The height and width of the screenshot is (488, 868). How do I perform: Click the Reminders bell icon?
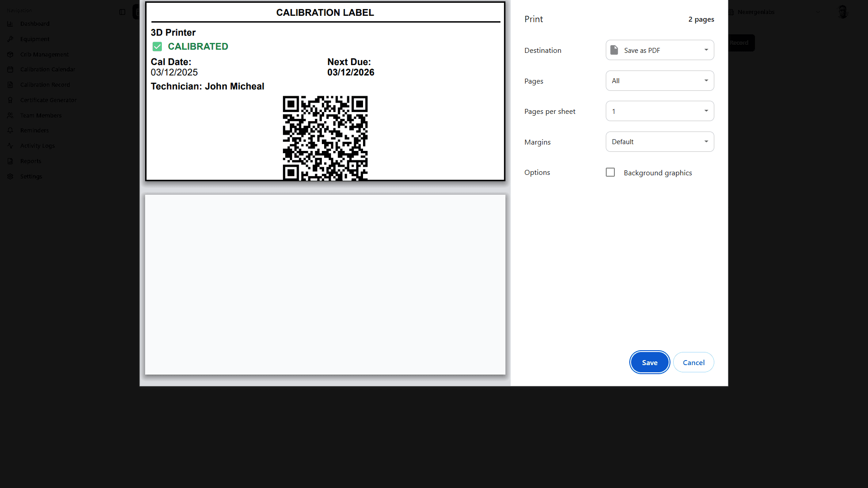coord(10,131)
